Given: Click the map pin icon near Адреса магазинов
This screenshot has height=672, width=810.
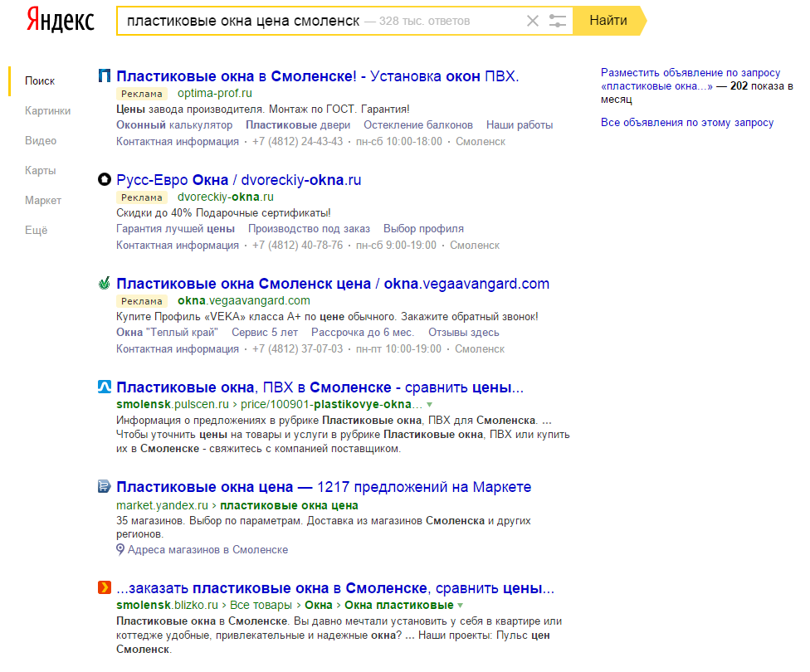Looking at the screenshot, I should 120,549.
